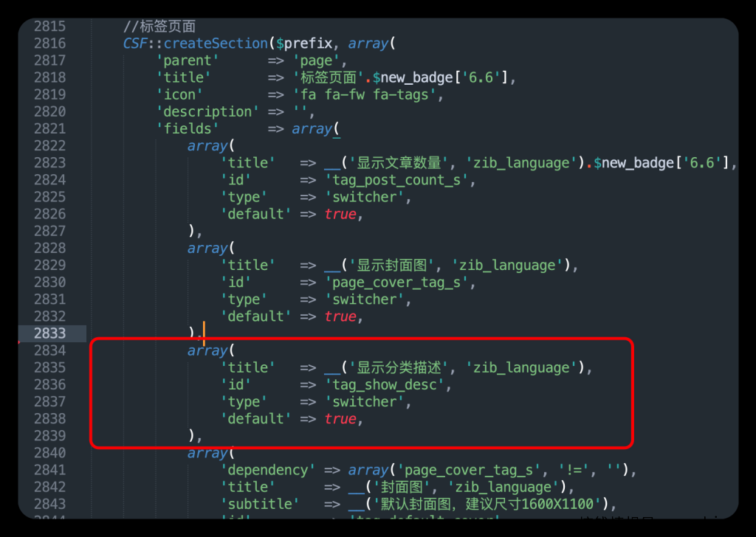Click the '显示封面图' title string
This screenshot has height=537, width=756.
tap(391, 266)
